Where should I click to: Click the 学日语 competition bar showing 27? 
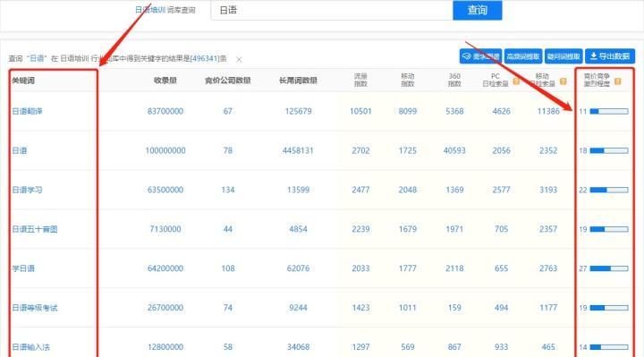(x=609, y=268)
